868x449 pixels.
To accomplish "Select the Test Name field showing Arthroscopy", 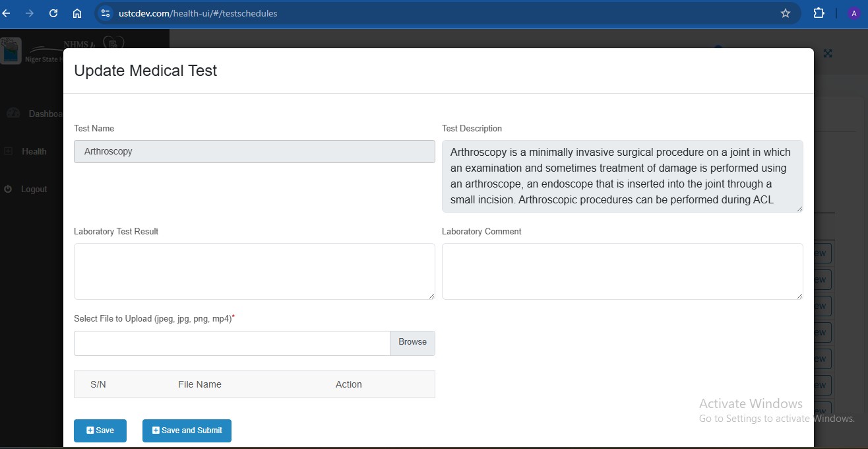I will coord(254,151).
